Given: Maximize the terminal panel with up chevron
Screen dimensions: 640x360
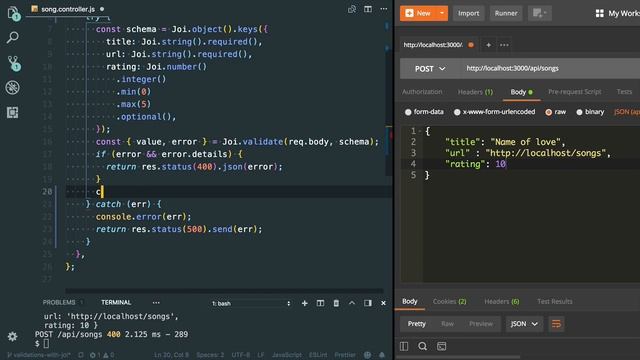Looking at the screenshot, I should [x=352, y=303].
